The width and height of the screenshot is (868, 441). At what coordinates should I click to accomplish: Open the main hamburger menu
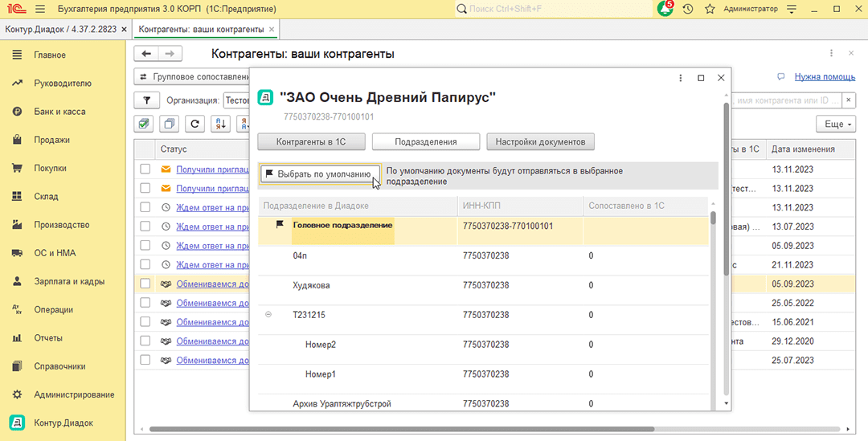(40, 9)
